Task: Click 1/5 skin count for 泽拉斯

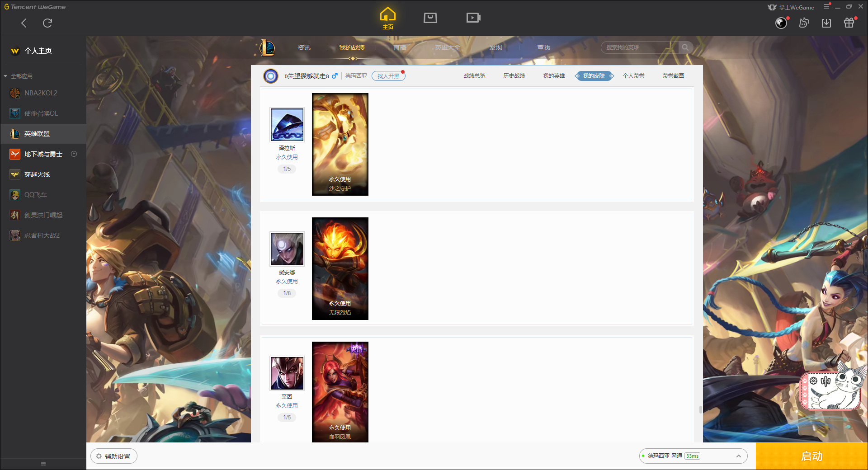Action: [x=287, y=169]
